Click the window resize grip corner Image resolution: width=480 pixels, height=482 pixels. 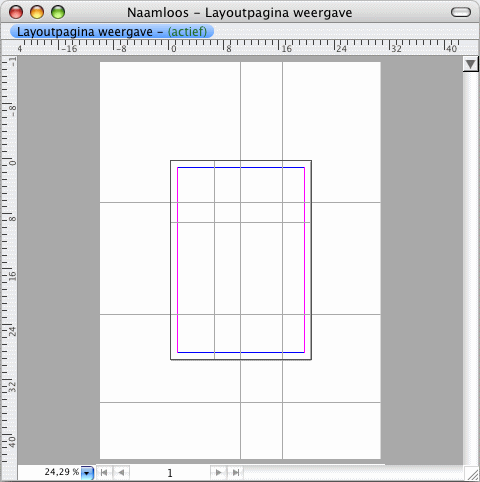(472, 473)
